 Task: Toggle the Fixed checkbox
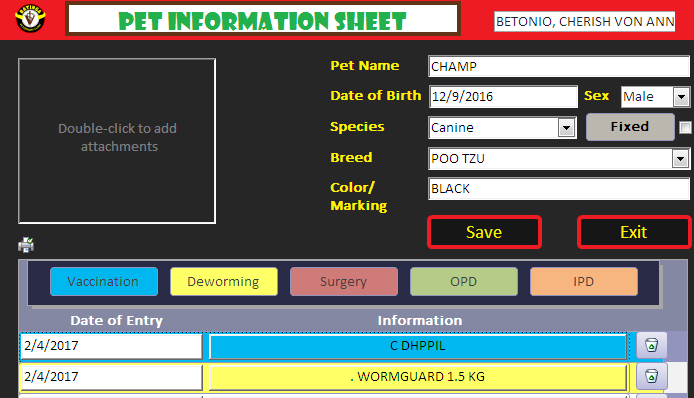tap(685, 128)
